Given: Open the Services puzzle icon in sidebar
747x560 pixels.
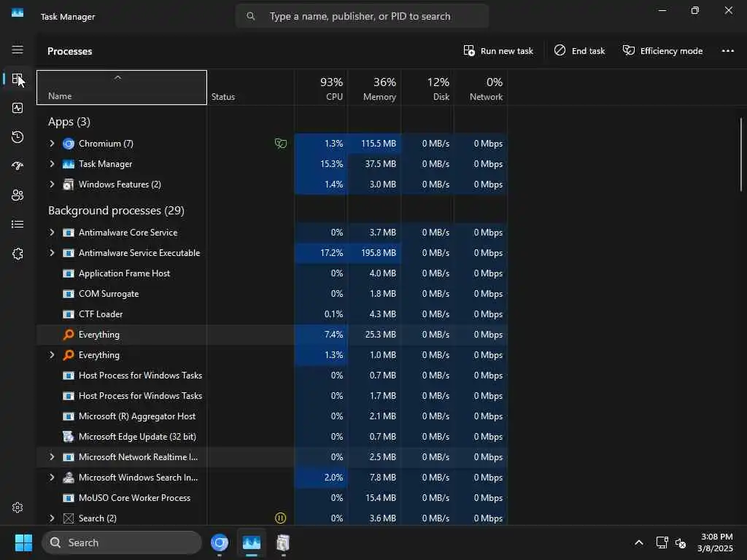Looking at the screenshot, I should click(18, 254).
